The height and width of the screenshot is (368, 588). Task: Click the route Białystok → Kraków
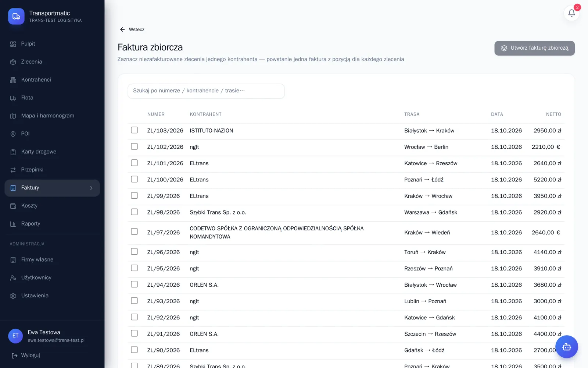(429, 131)
